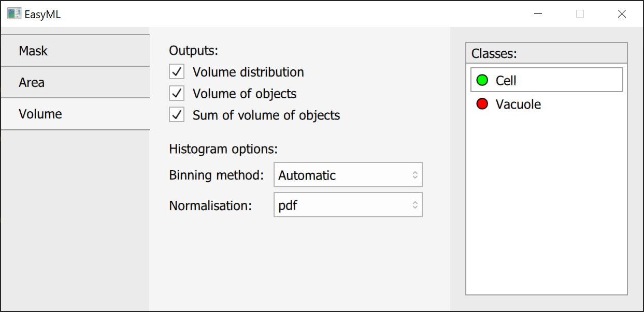Viewport: 644px width, 312px height.
Task: Switch to the Mask tab
Action: point(75,51)
